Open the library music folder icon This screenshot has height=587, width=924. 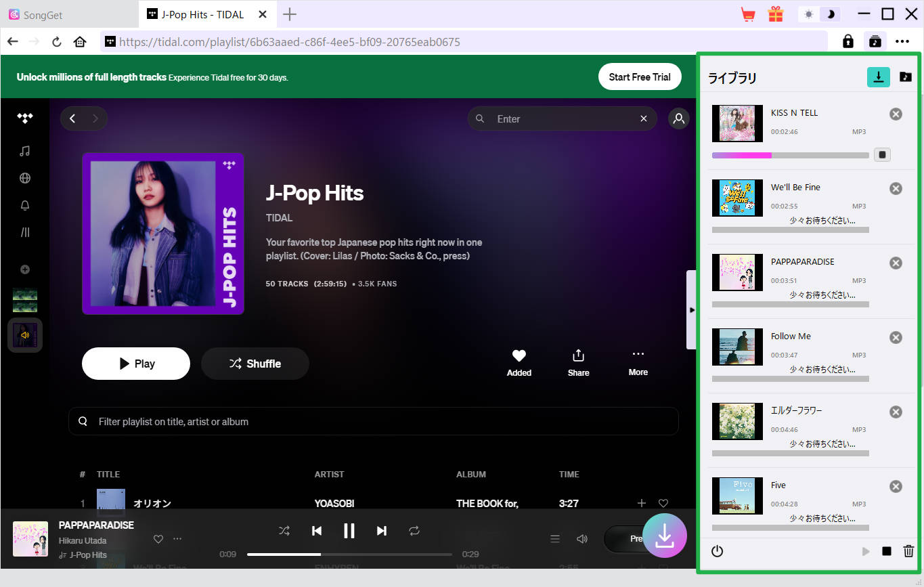point(905,77)
